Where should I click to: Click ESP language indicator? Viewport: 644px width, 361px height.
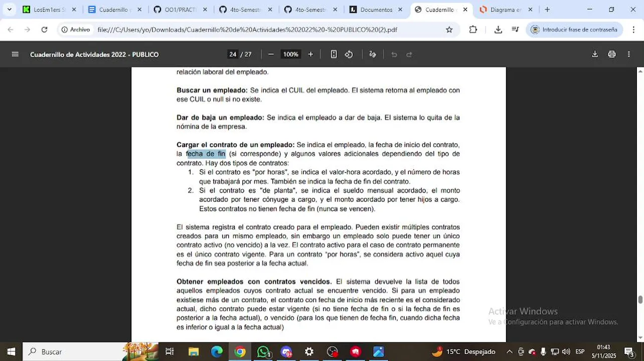tap(580, 351)
